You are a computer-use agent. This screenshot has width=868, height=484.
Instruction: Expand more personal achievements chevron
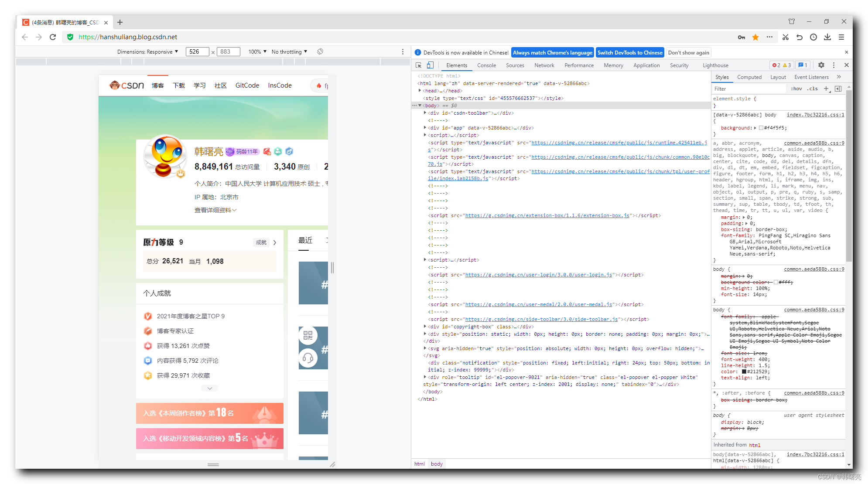click(x=210, y=388)
